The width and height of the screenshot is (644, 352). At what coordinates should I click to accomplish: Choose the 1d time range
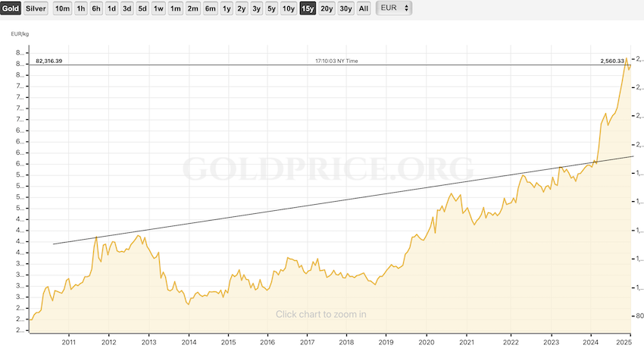[x=111, y=8]
